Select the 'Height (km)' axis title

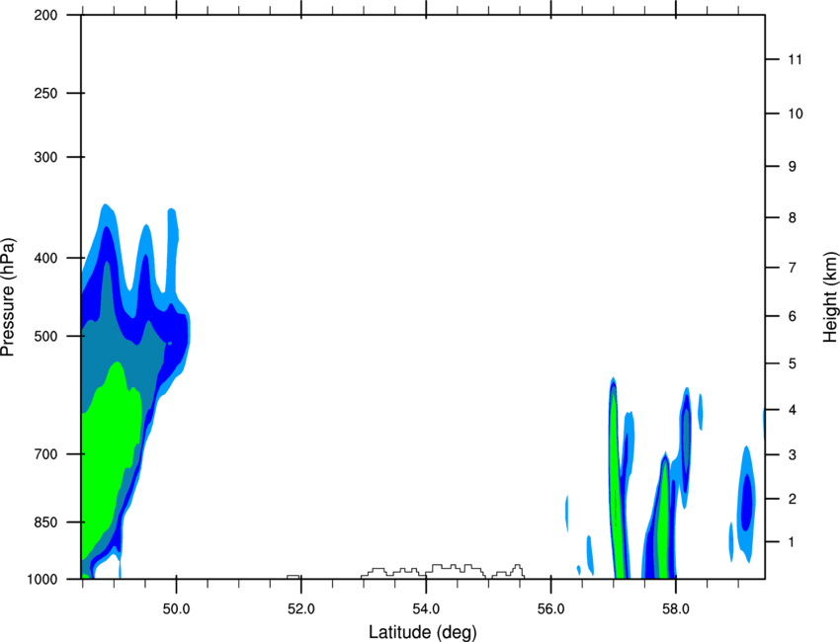[830, 296]
